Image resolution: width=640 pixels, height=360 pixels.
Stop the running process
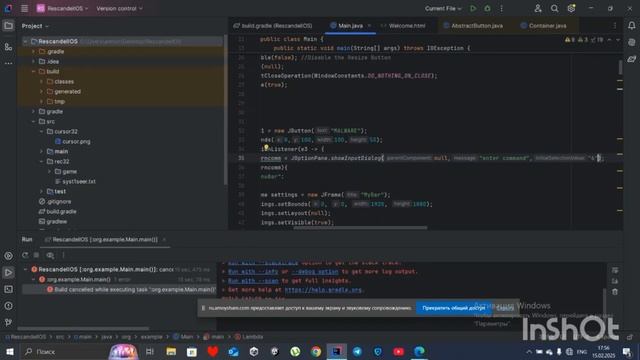[x=36, y=255]
